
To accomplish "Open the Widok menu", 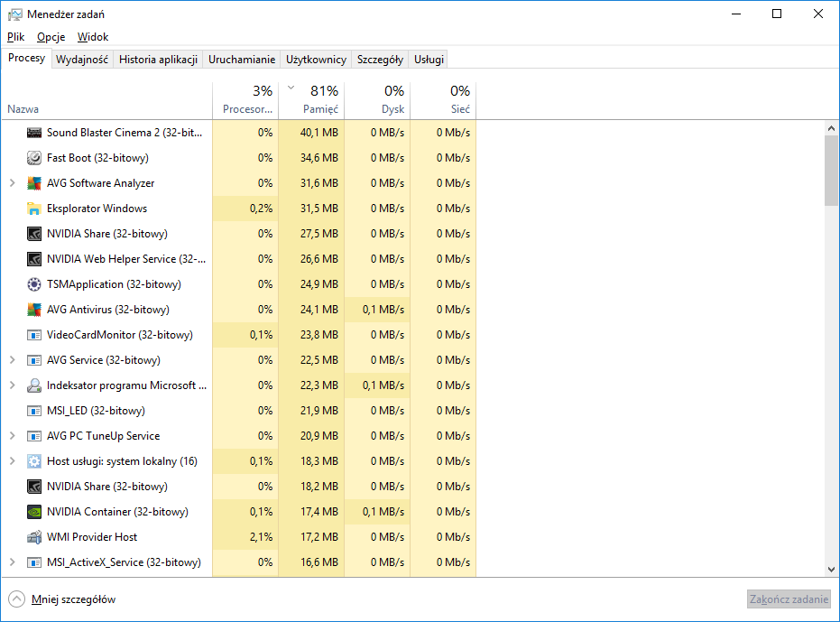I will (93, 37).
